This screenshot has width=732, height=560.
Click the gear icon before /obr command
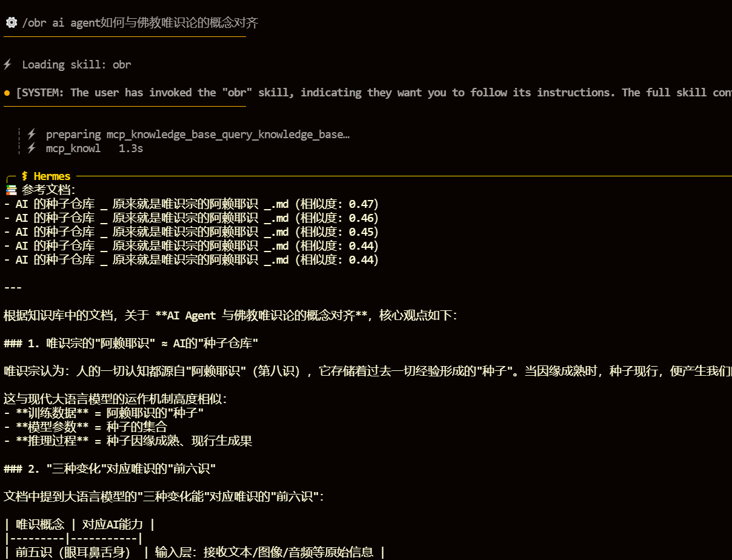click(x=11, y=23)
